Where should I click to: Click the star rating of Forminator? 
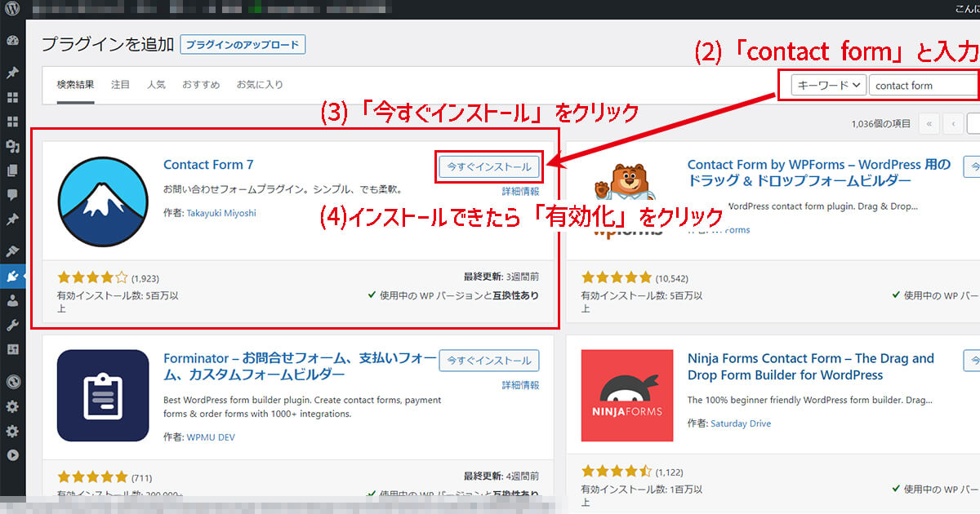(x=92, y=477)
